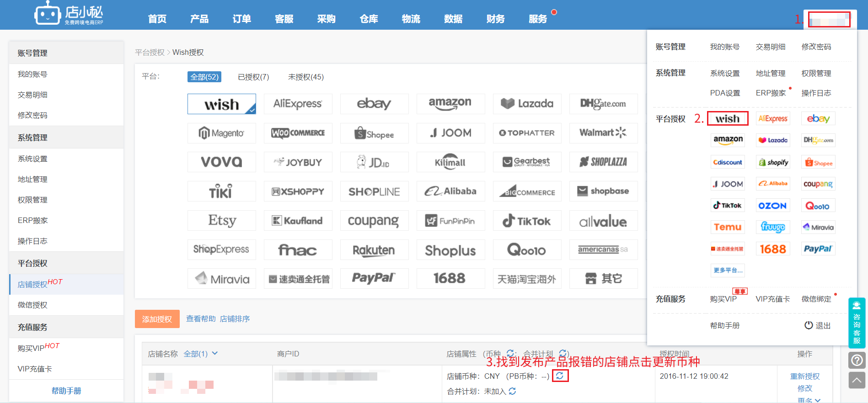The height and width of the screenshot is (403, 868).
Task: Filter platforms by 全部(52)
Action: pos(204,77)
